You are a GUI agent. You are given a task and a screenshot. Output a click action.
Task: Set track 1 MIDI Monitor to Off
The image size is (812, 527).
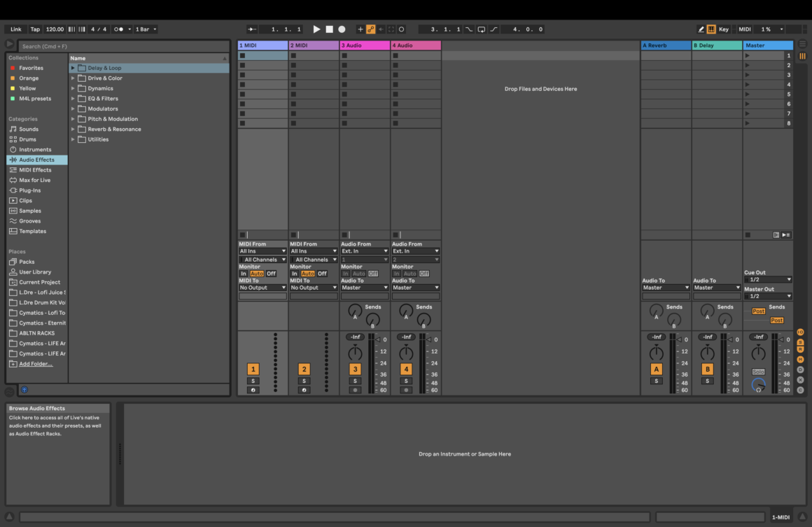click(x=272, y=273)
